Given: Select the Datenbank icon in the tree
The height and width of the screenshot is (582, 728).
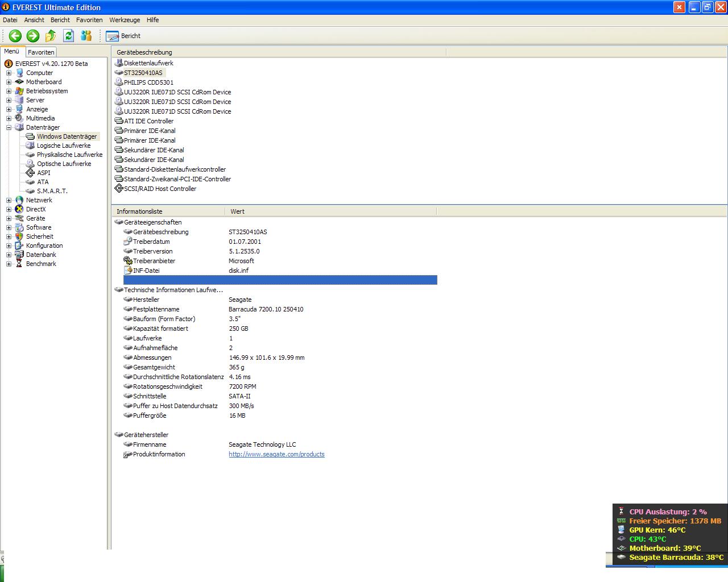Looking at the screenshot, I should tap(19, 255).
